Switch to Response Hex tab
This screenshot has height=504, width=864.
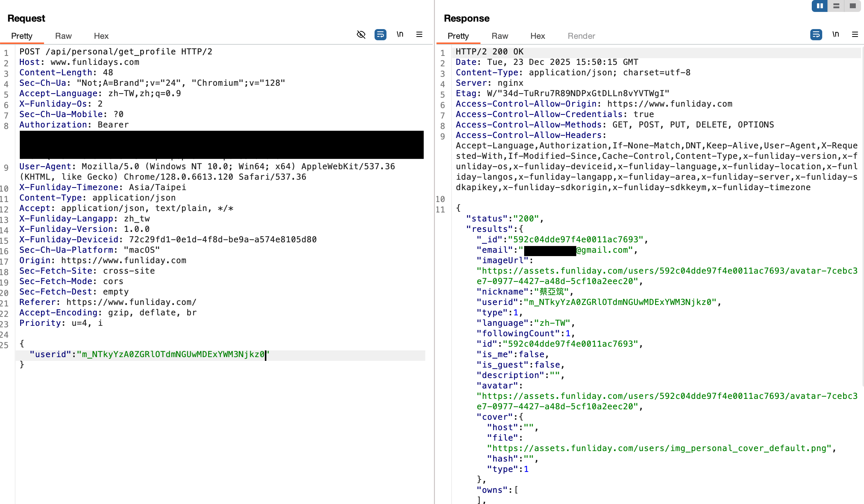538,36
